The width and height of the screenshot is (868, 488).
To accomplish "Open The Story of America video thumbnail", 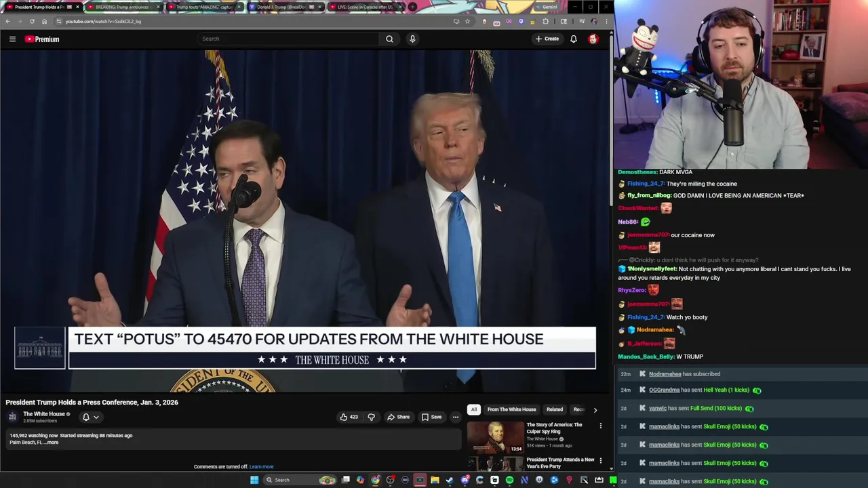I will point(495,437).
